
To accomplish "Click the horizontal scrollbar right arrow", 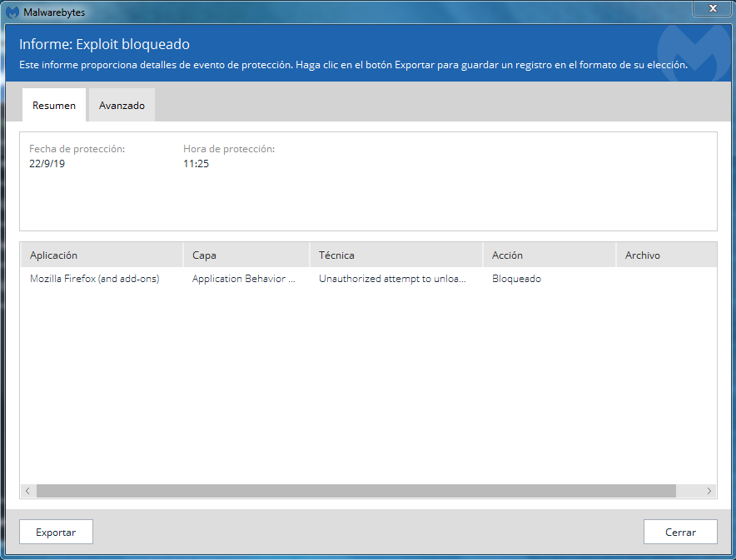I will point(709,491).
